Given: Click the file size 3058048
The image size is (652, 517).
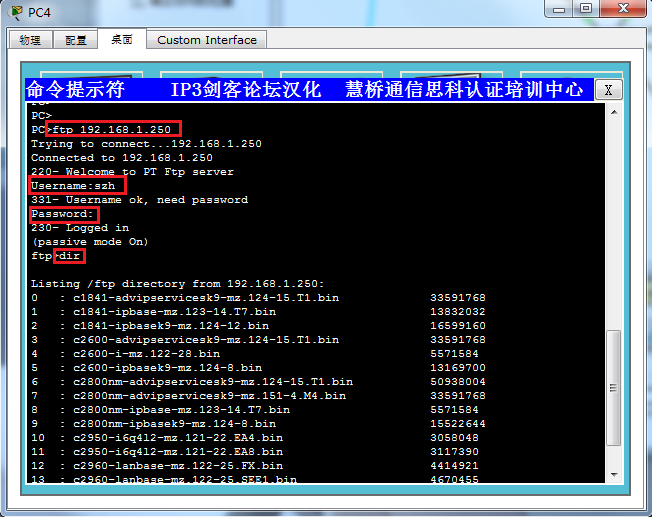Looking at the screenshot, I should pos(454,438).
